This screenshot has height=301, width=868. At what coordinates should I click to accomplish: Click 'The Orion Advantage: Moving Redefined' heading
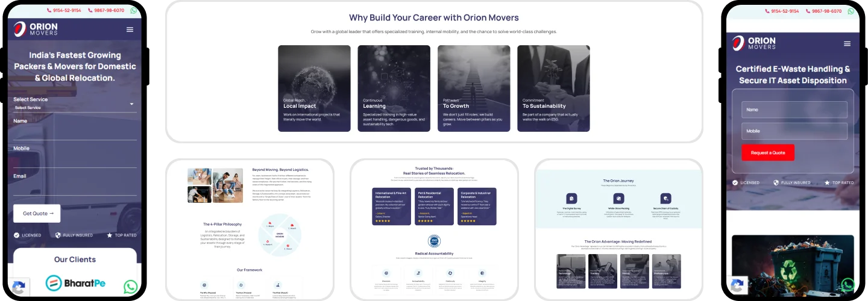coord(618,241)
